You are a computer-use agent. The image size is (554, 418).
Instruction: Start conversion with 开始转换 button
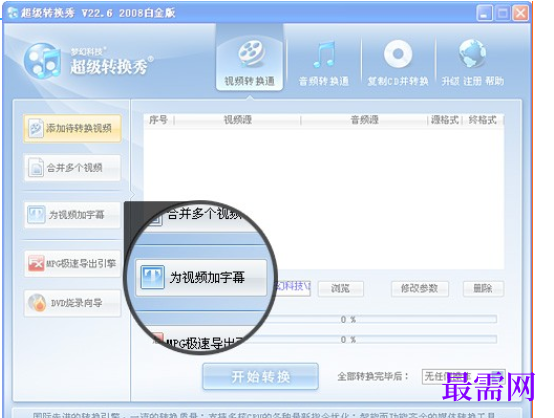click(x=260, y=377)
